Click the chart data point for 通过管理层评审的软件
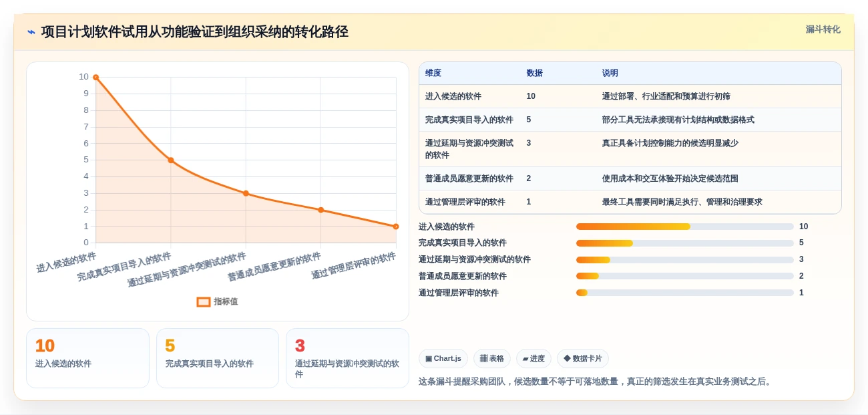This screenshot has height=415, width=868. (x=396, y=227)
